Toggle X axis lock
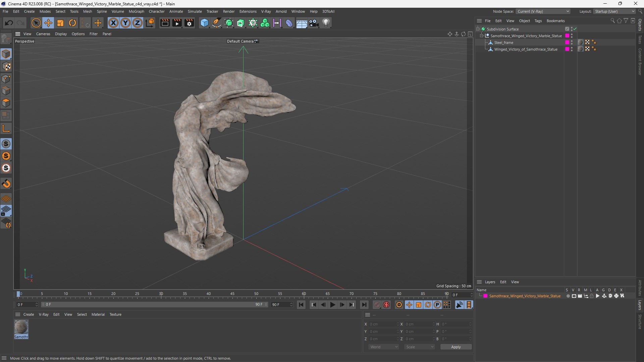 (x=113, y=23)
